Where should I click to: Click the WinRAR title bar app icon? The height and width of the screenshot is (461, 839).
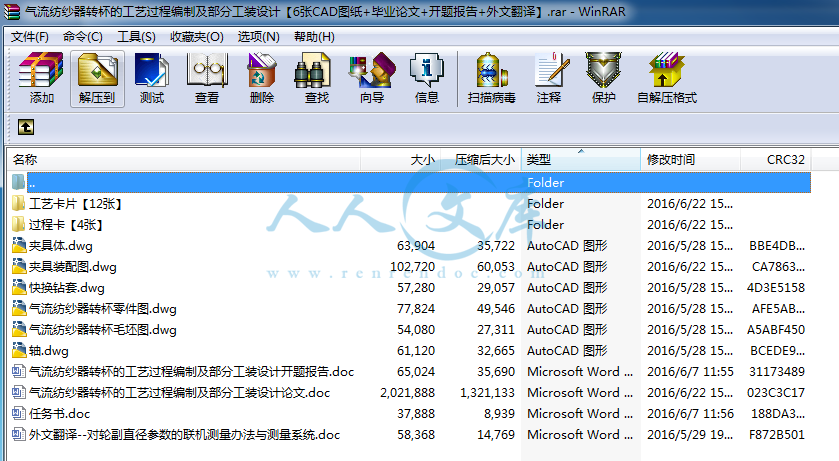[x=12, y=12]
